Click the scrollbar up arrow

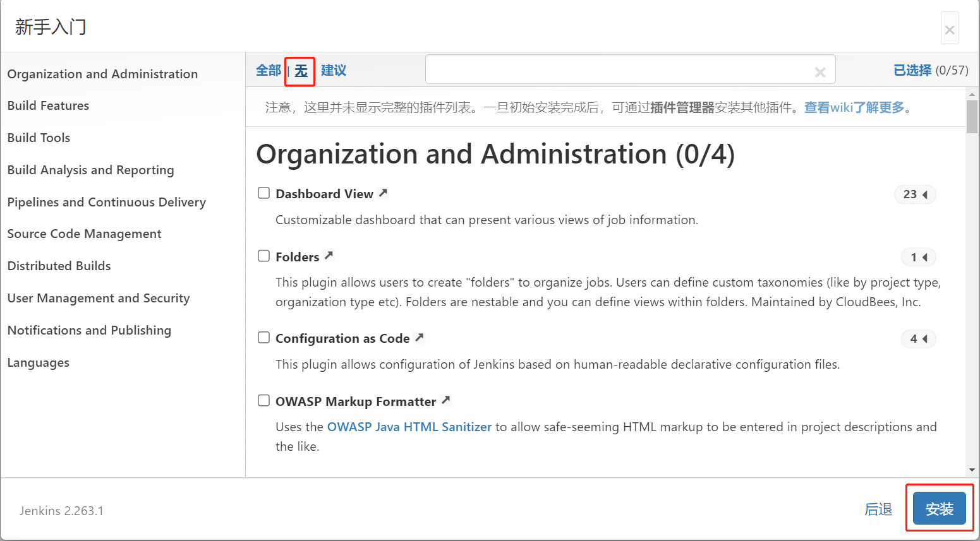tap(972, 94)
